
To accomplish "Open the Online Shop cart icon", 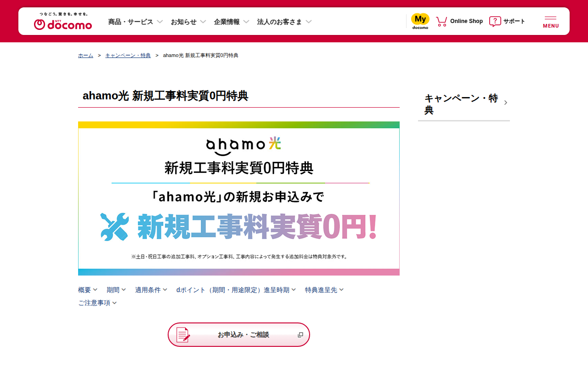I will click(441, 21).
